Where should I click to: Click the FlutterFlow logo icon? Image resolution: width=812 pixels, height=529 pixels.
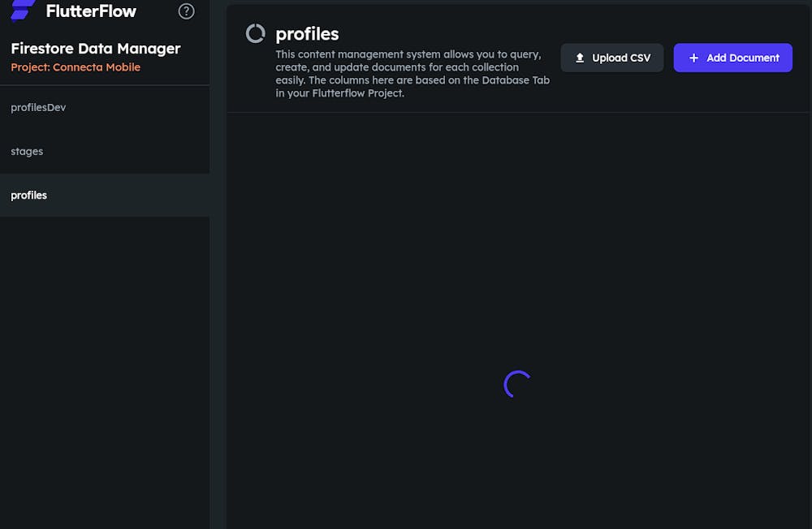pos(23,11)
